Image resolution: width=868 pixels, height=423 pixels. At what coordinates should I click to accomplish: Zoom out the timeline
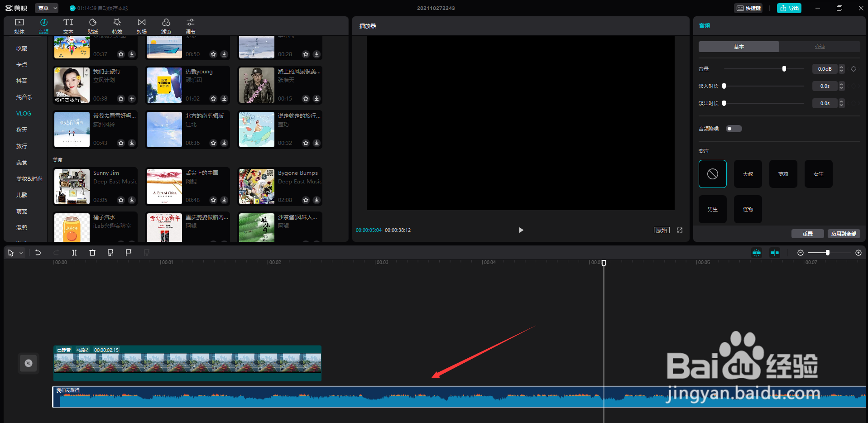click(x=801, y=253)
